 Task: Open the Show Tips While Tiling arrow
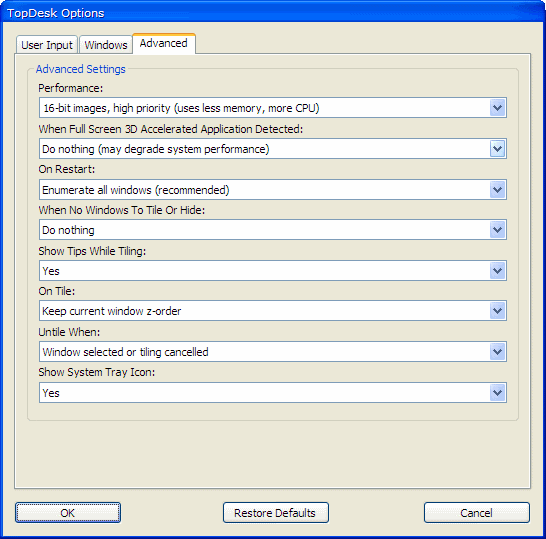tap(498, 271)
